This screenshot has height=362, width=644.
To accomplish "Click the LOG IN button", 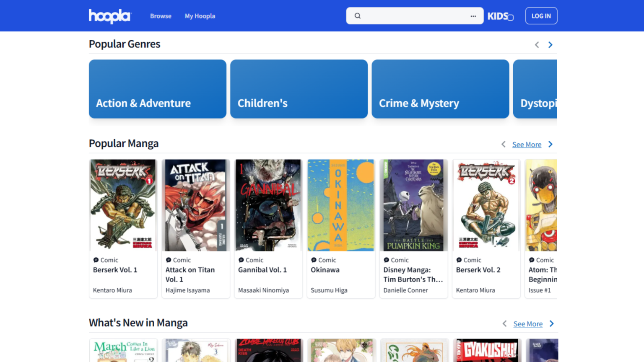I will tap(541, 16).
